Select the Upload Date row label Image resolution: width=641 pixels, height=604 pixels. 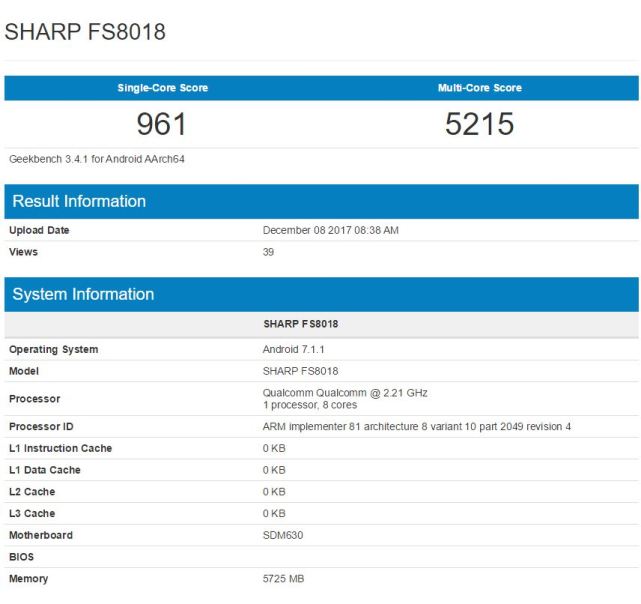pyautogui.click(x=39, y=230)
